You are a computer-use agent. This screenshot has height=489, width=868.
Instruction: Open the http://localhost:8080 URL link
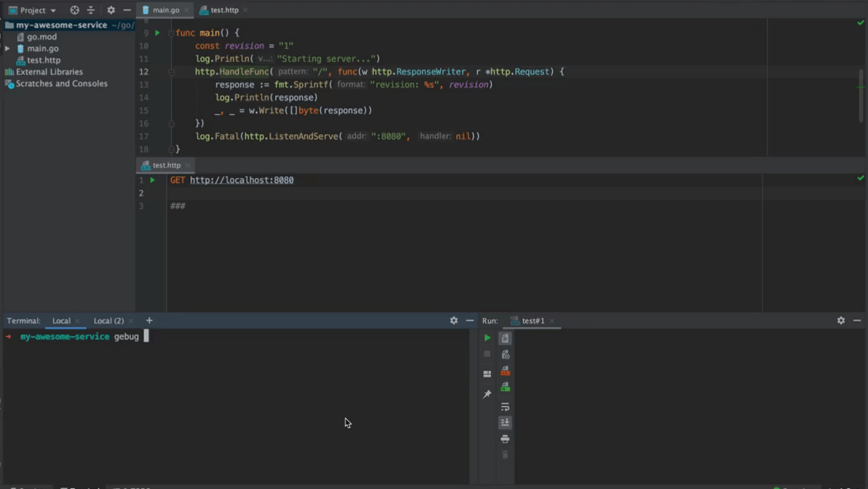(242, 180)
